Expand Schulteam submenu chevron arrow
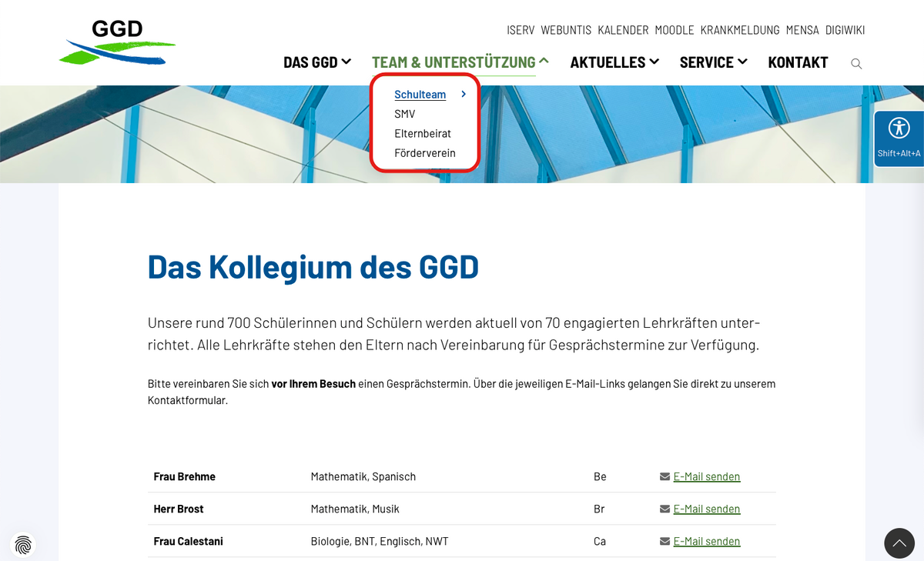 pos(464,95)
